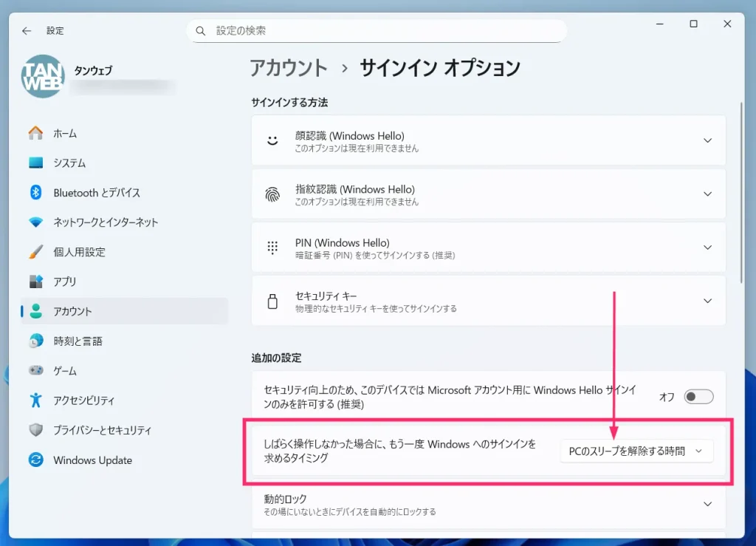Screen dimensions: 756x546
Task: Click 顔認識 (Windows Hello) text
Action: (x=349, y=136)
